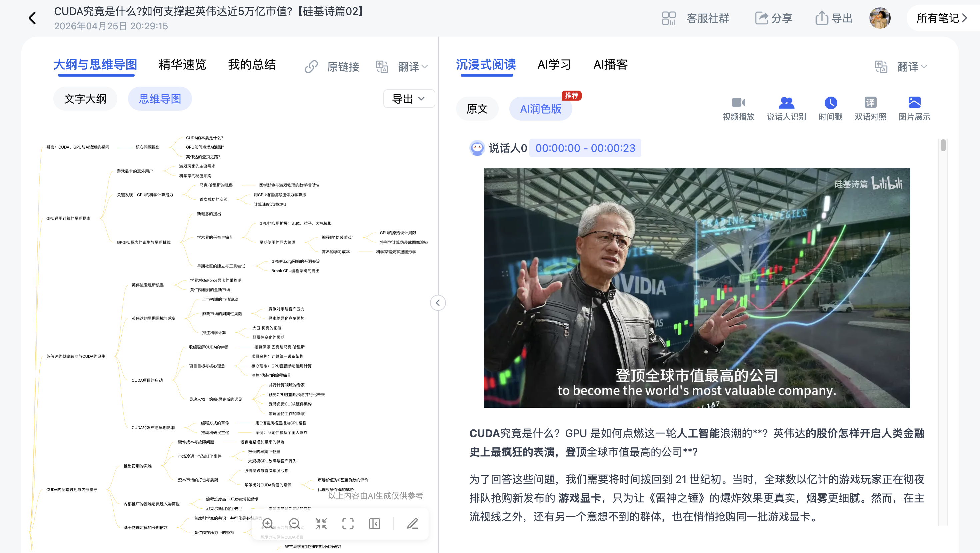Click node 灵魂人物：约翰·尼克斯的远见
Screen dimensions: 980x553
tap(215, 399)
